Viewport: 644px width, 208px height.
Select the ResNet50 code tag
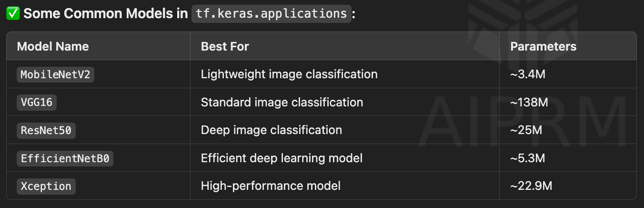46,130
